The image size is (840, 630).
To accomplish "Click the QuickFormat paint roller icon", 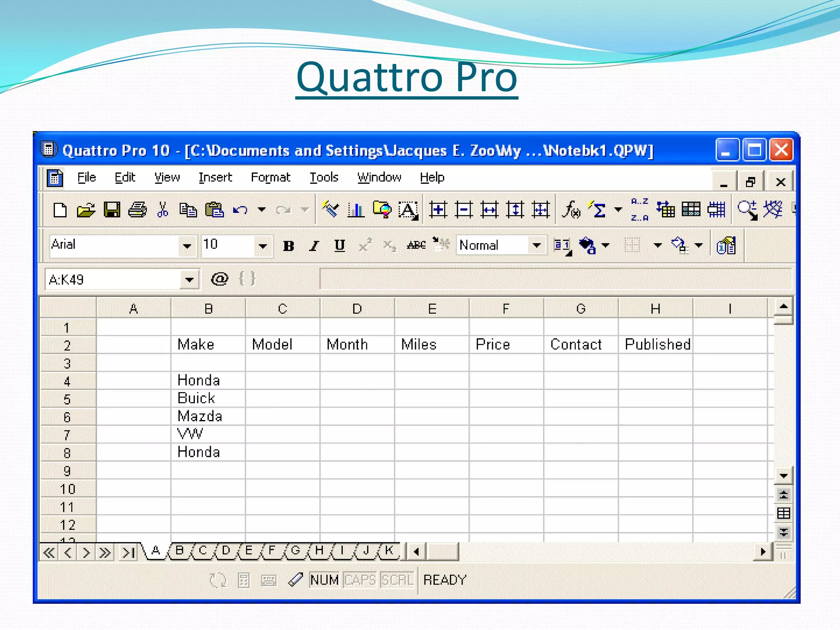I will [330, 210].
